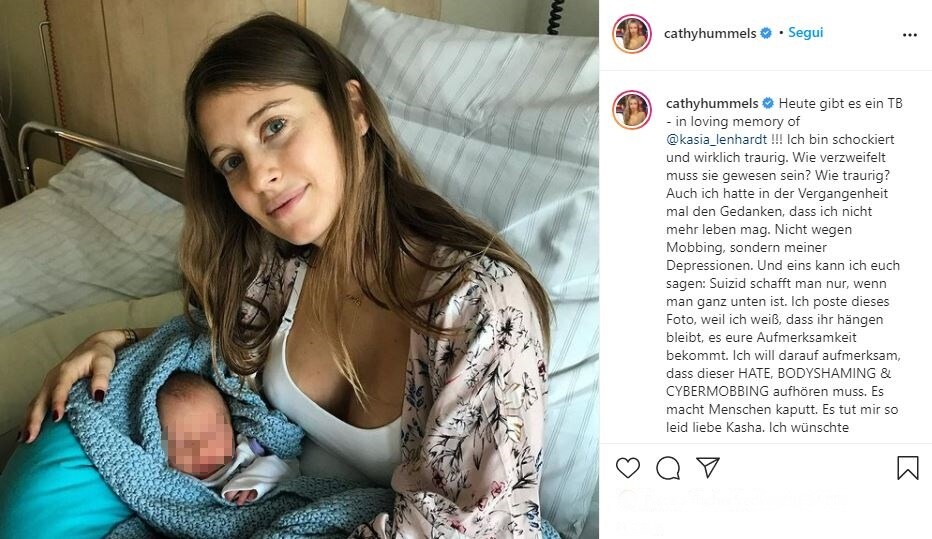Save the post with the bookmark icon
Image resolution: width=932 pixels, height=539 pixels.
[x=908, y=468]
